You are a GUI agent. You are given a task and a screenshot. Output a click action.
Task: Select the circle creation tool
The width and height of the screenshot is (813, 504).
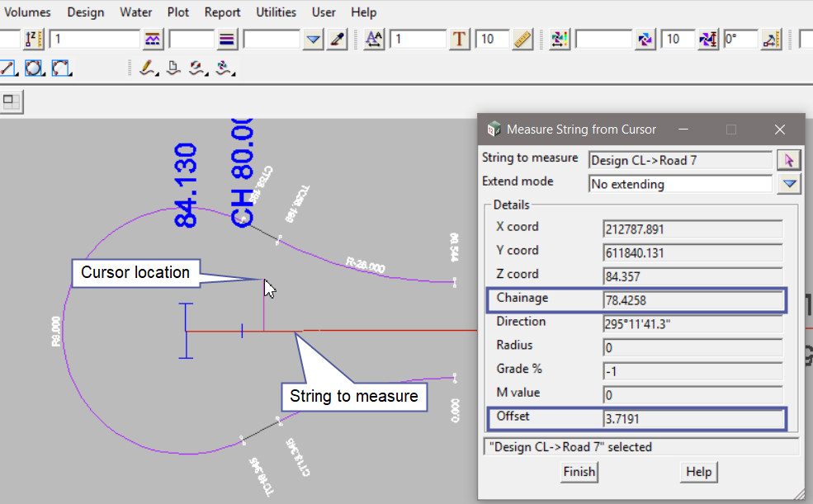pyautogui.click(x=34, y=68)
